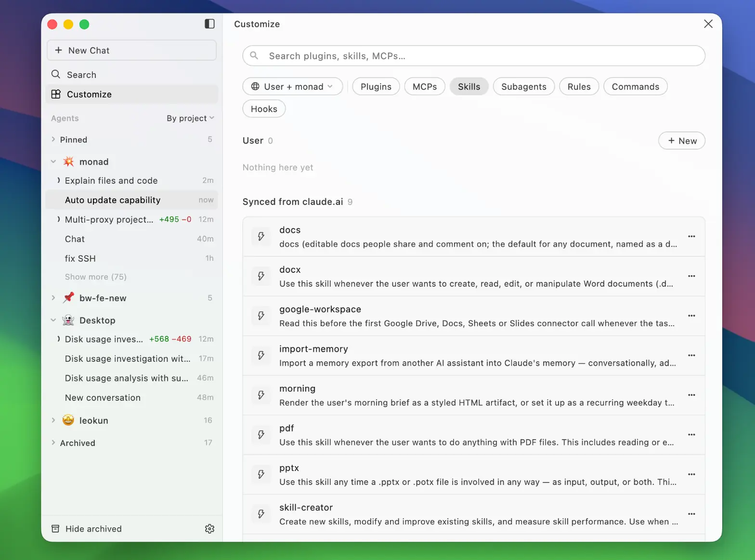The image size is (755, 560).
Task: Open the fix SSH conversation
Action: click(131, 258)
